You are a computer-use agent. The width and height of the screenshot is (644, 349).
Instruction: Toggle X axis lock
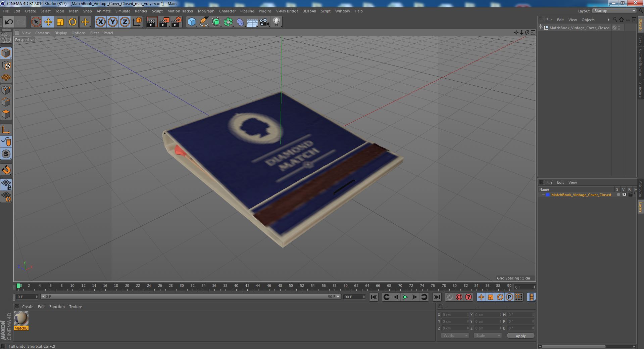[100, 22]
